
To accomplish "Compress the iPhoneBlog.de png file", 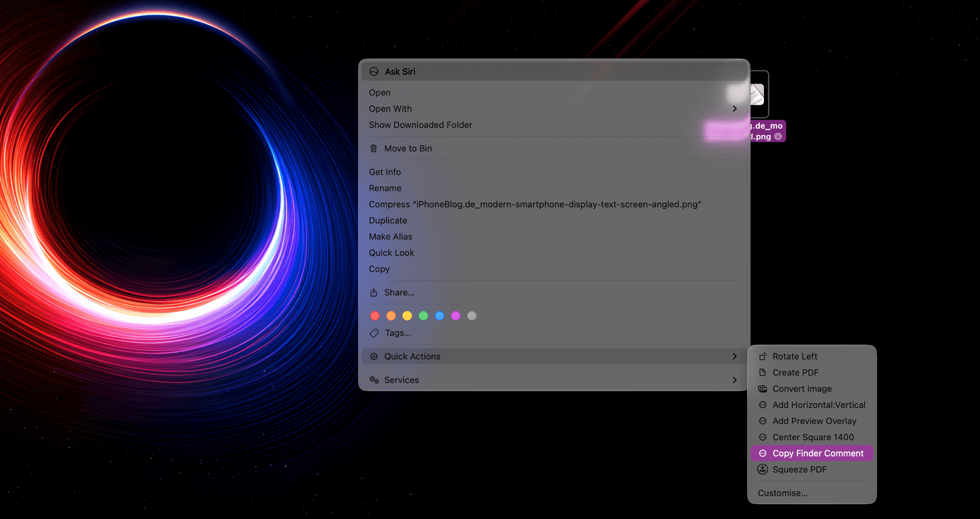I will point(554,204).
